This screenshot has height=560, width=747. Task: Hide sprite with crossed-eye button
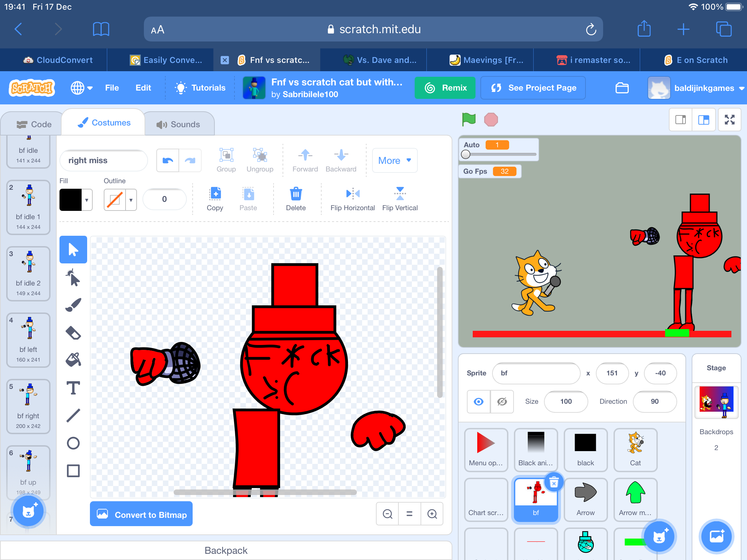click(502, 401)
